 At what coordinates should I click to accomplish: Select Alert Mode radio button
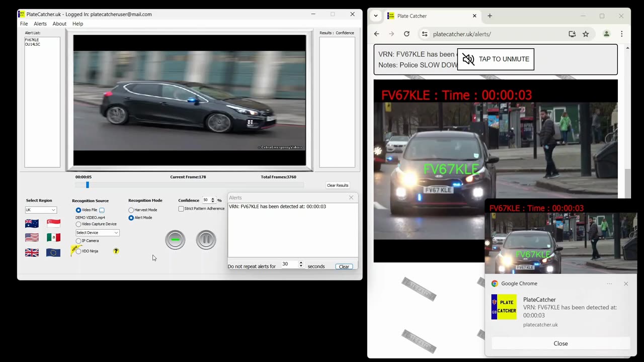[x=131, y=218]
